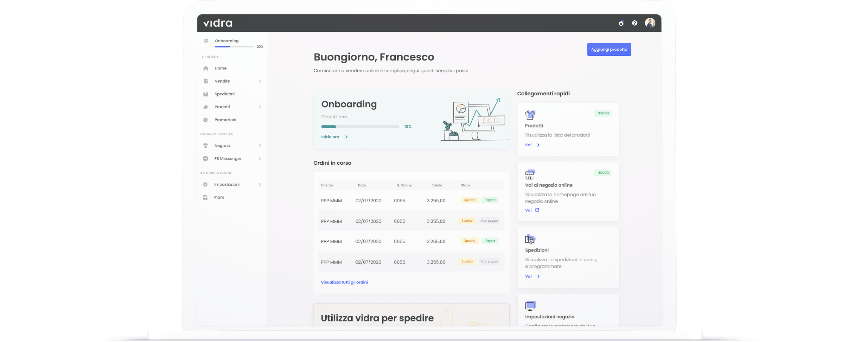Open notifications flame icon in header
The width and height of the screenshot is (868, 342).
(621, 23)
